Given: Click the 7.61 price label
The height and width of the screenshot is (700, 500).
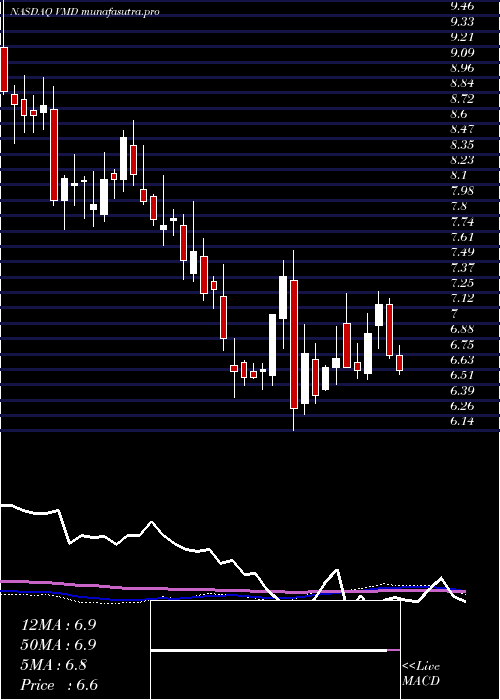Looking at the screenshot, I should click(x=462, y=237).
